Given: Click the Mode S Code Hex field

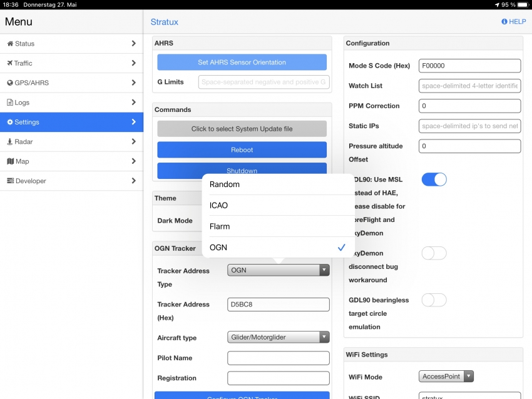Looking at the screenshot, I should pos(469,66).
